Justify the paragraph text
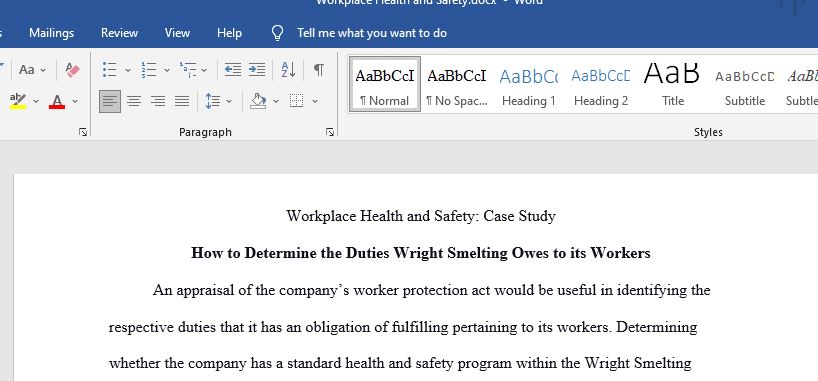Viewport: 818px width, 381px height. (182, 101)
